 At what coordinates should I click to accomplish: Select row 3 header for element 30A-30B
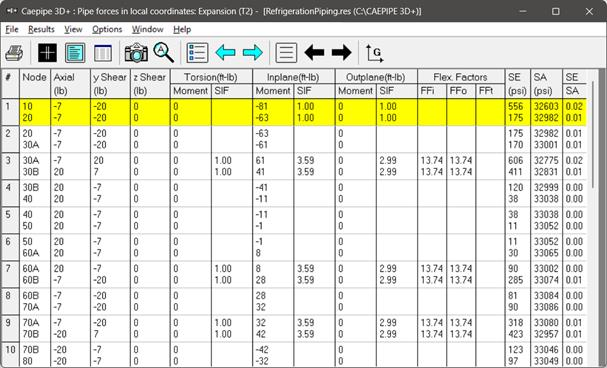click(10, 166)
